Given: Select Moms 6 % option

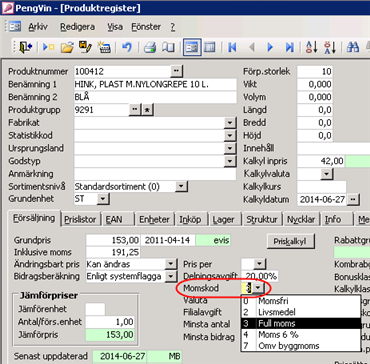Looking at the screenshot, I should (301, 335).
